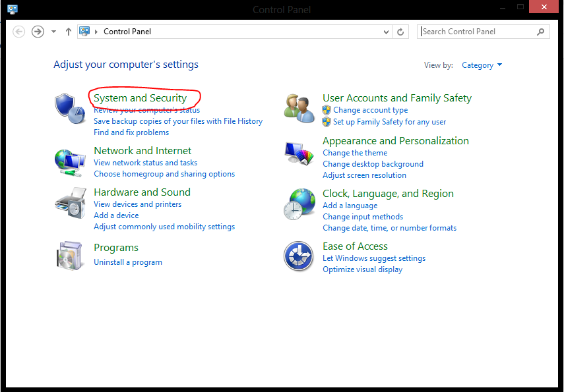
Task: Open User Accounts and Family Safety
Action: (397, 98)
